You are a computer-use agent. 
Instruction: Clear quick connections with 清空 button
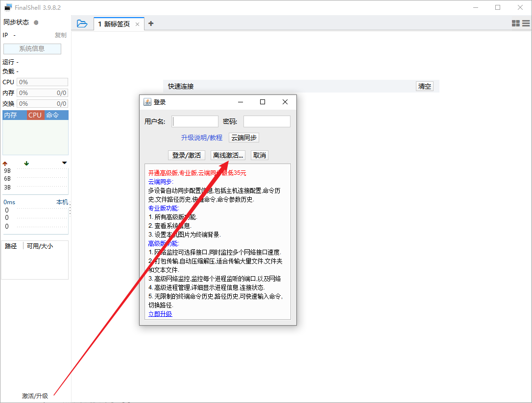tap(424, 86)
